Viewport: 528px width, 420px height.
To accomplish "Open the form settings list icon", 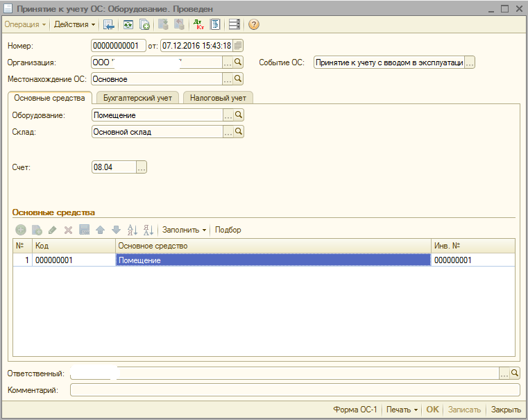I will (x=234, y=24).
